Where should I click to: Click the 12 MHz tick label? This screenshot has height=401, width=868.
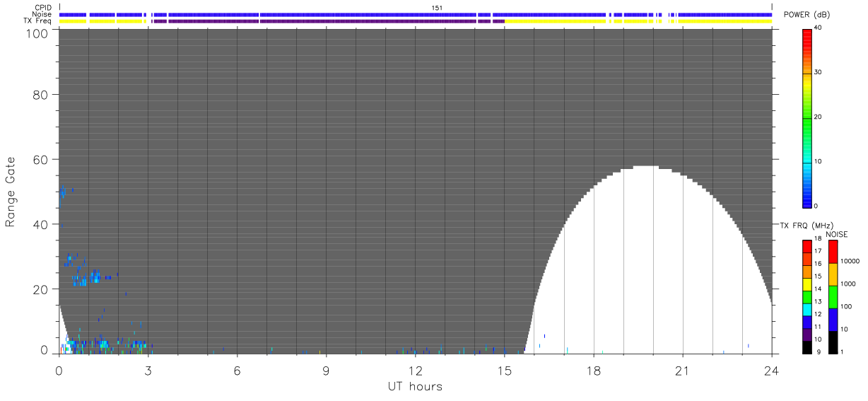(x=818, y=314)
